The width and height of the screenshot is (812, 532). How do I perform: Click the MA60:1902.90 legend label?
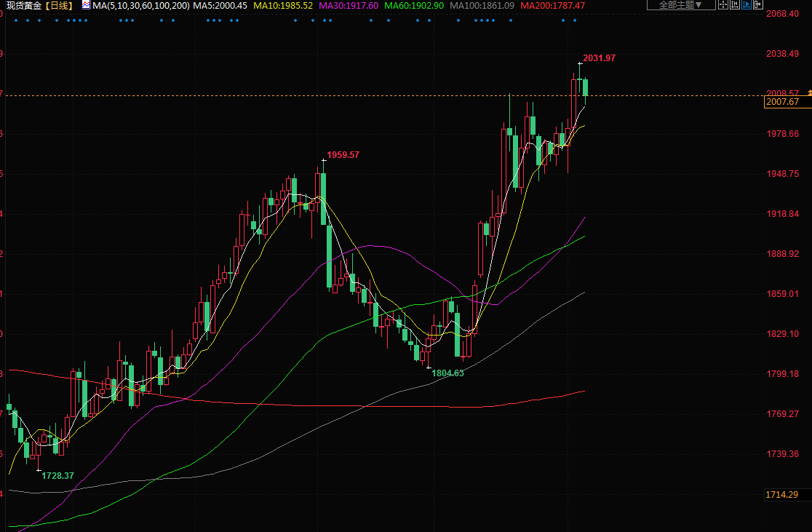[x=414, y=5]
